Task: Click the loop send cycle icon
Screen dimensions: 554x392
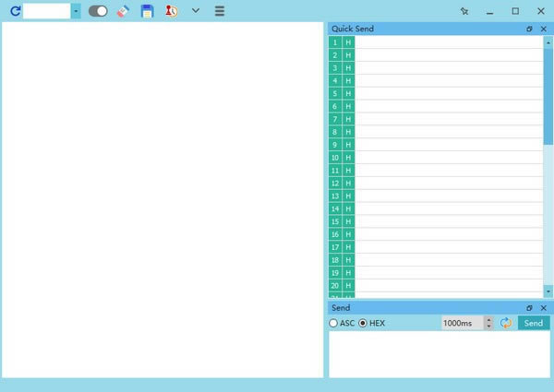Action: [x=506, y=323]
